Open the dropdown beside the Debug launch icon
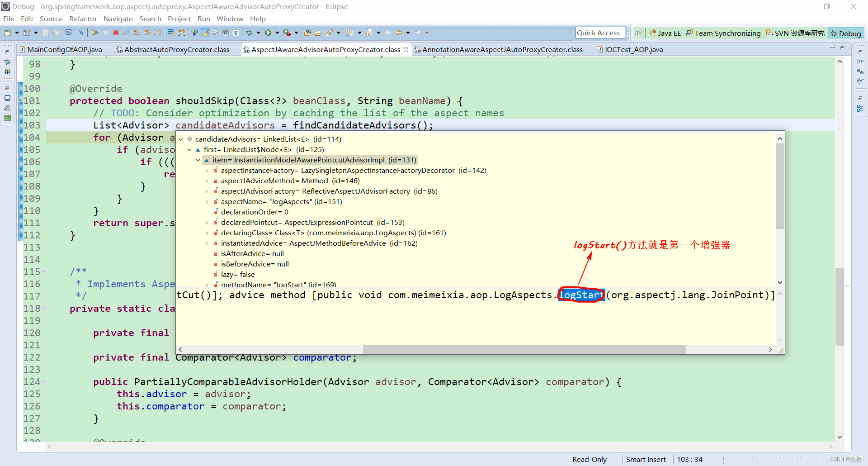This screenshot has height=466, width=868. (x=258, y=33)
